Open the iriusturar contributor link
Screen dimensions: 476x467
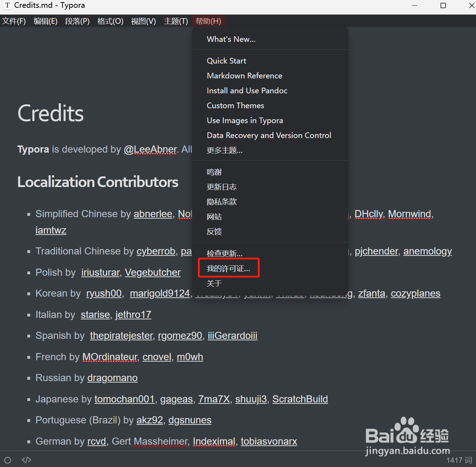click(100, 273)
